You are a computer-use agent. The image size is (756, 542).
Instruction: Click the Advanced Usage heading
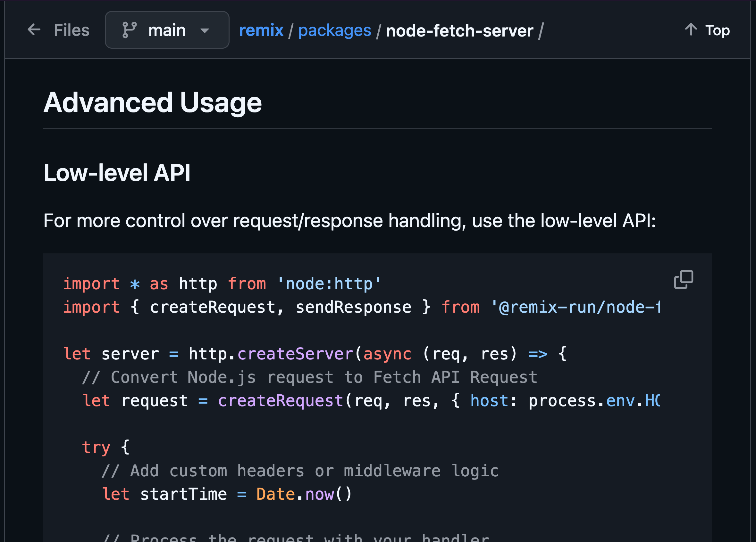tap(152, 103)
